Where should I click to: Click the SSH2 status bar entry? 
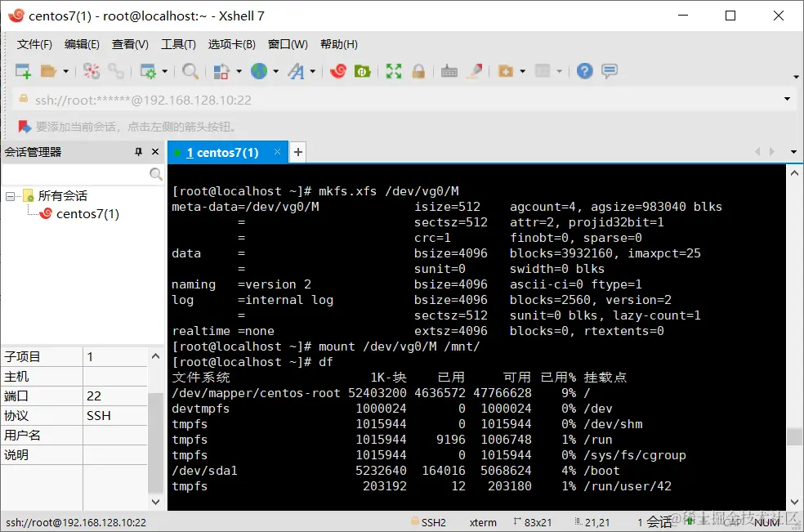coord(429,522)
